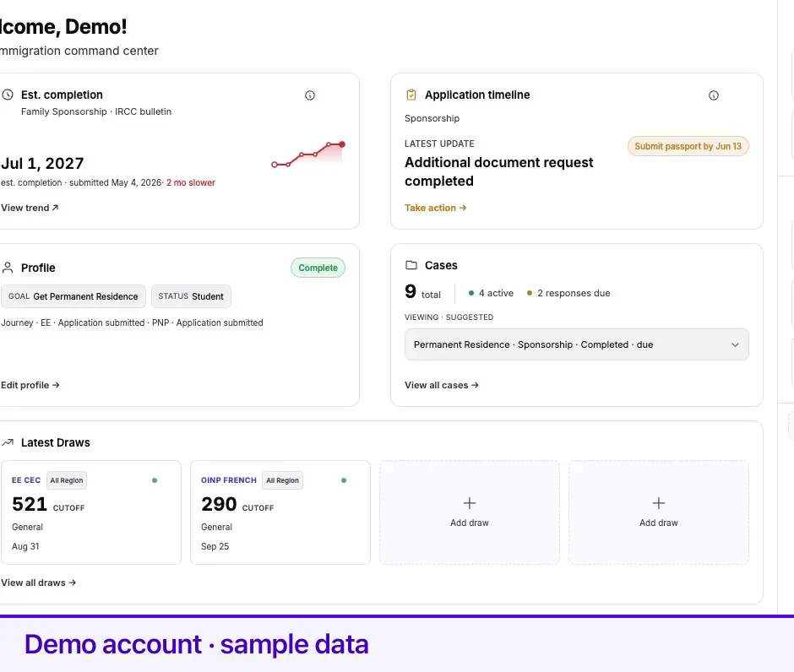794x672 pixels.
Task: Click the green status dot on EE CEC card
Action: [x=155, y=480]
